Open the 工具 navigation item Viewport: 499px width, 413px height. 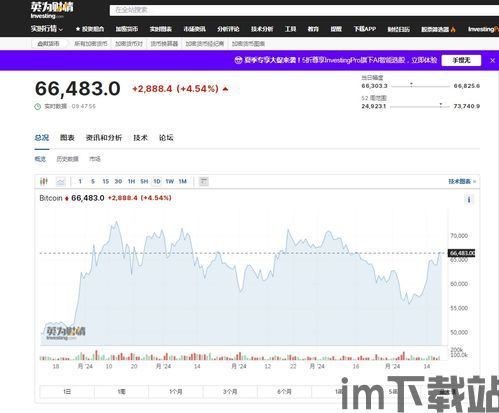coord(290,29)
